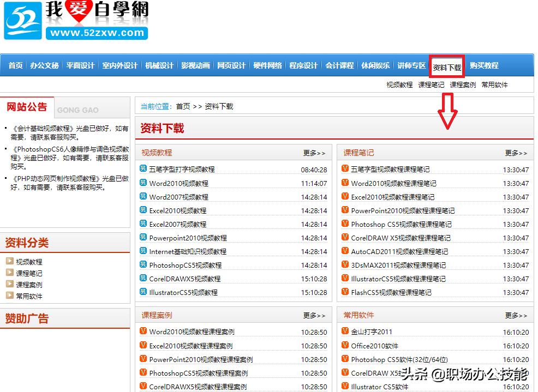Open PowerPoint2010视频教程课程笔记 link
Image resolution: width=538 pixels, height=392 pixels.
[x=401, y=210]
